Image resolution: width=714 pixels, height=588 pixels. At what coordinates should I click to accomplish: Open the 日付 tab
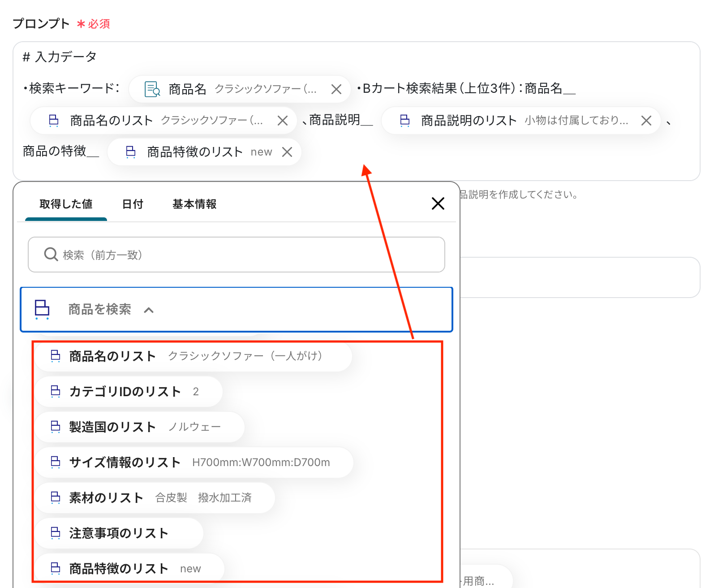(133, 204)
